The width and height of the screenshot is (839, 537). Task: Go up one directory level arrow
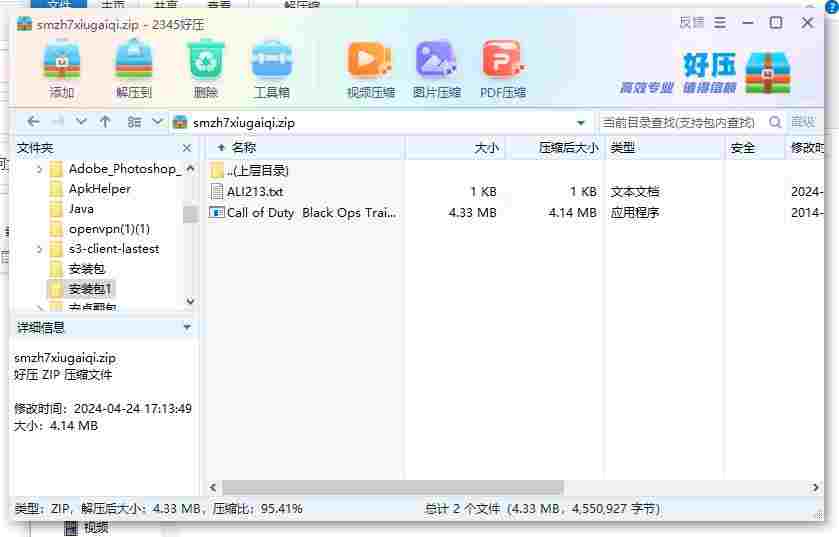click(105, 122)
